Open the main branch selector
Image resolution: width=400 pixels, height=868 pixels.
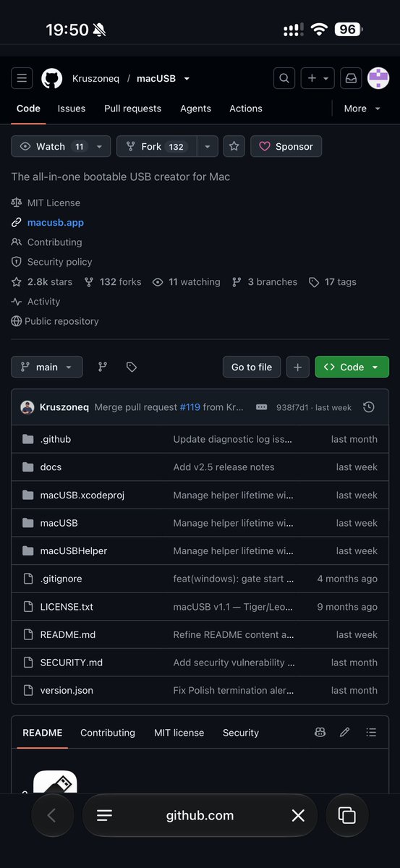click(x=47, y=367)
